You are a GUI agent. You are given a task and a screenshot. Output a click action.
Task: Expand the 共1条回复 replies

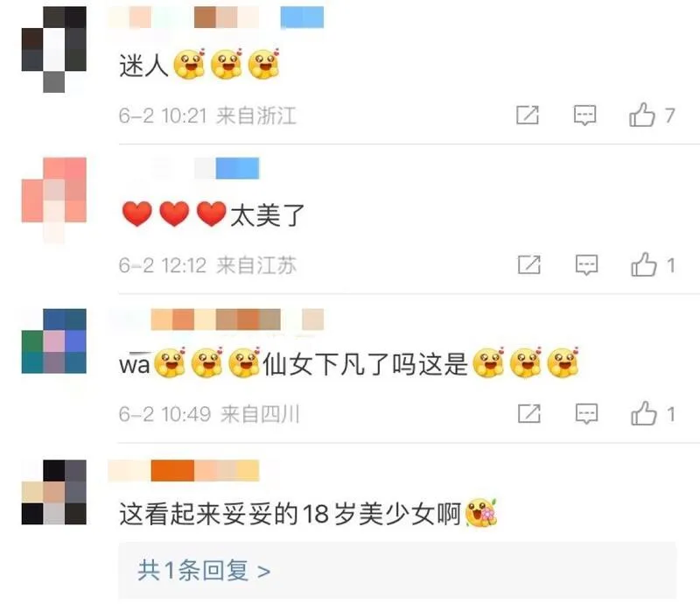tap(204, 571)
